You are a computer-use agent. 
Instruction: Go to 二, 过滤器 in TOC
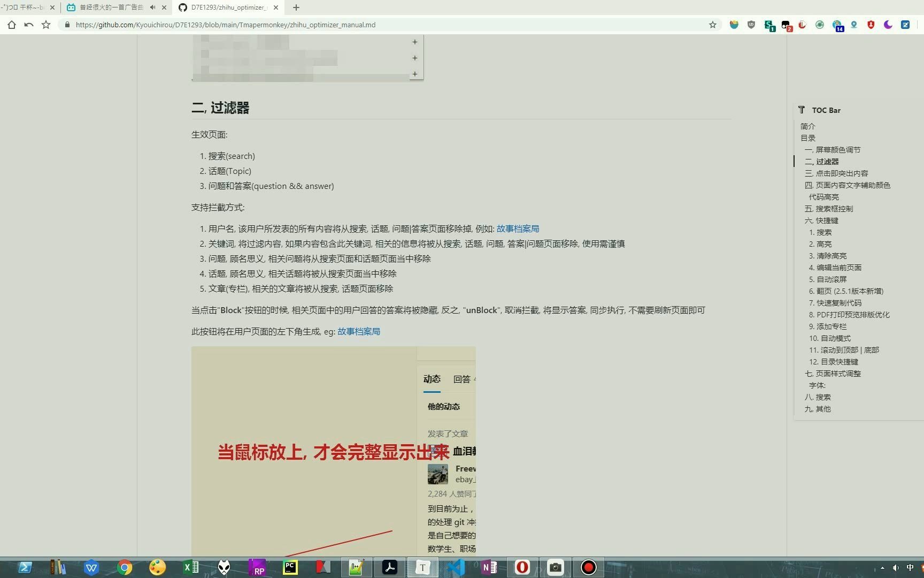point(822,162)
